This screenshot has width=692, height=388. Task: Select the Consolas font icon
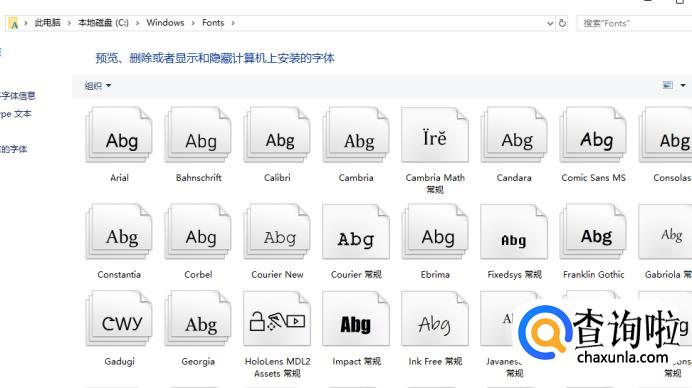click(x=666, y=135)
